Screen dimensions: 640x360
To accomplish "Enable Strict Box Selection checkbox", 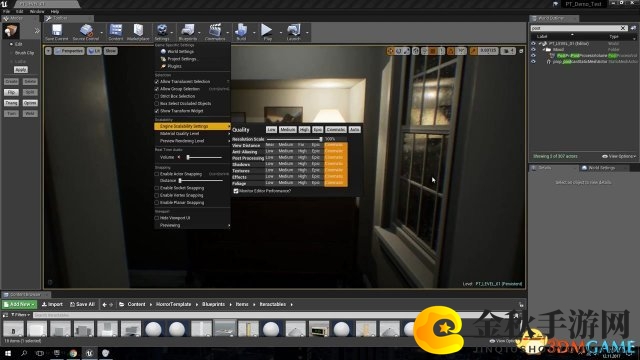I will pos(157,96).
